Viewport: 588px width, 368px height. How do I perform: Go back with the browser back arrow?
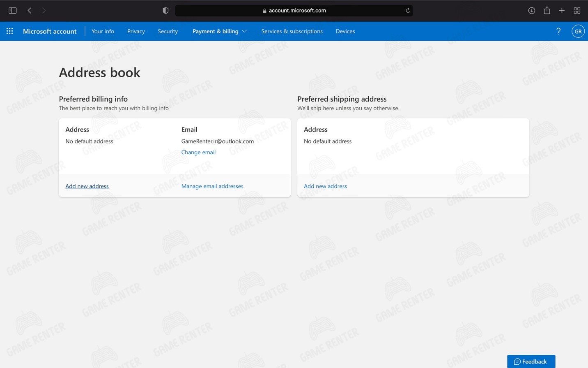pos(30,10)
